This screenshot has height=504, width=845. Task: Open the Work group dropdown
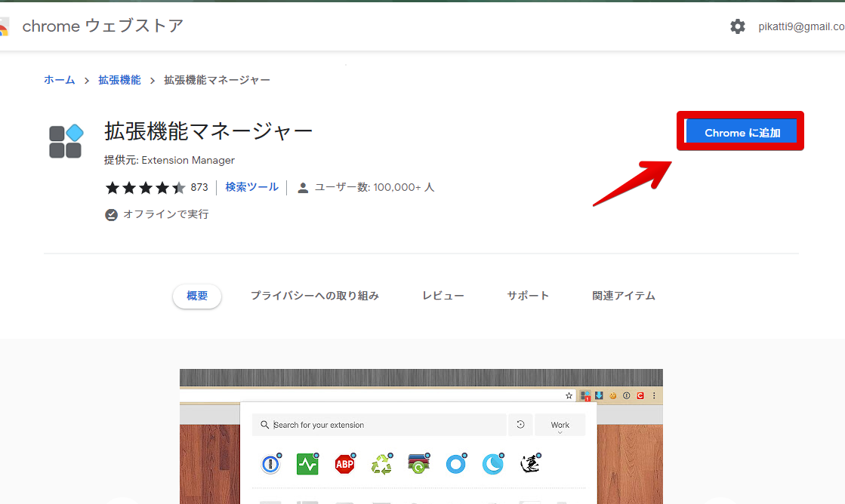[x=560, y=425]
